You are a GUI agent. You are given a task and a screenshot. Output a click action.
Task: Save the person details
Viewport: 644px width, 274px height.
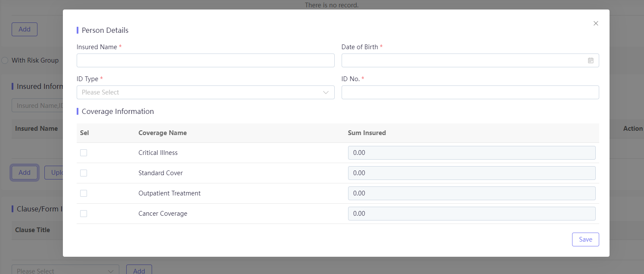(x=585, y=239)
